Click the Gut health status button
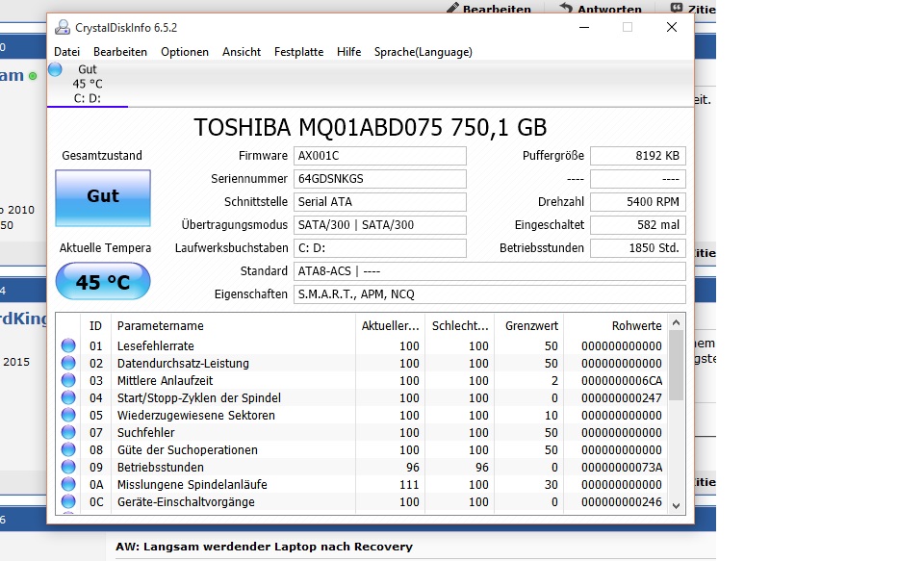This screenshot has width=924, height=561. point(103,198)
